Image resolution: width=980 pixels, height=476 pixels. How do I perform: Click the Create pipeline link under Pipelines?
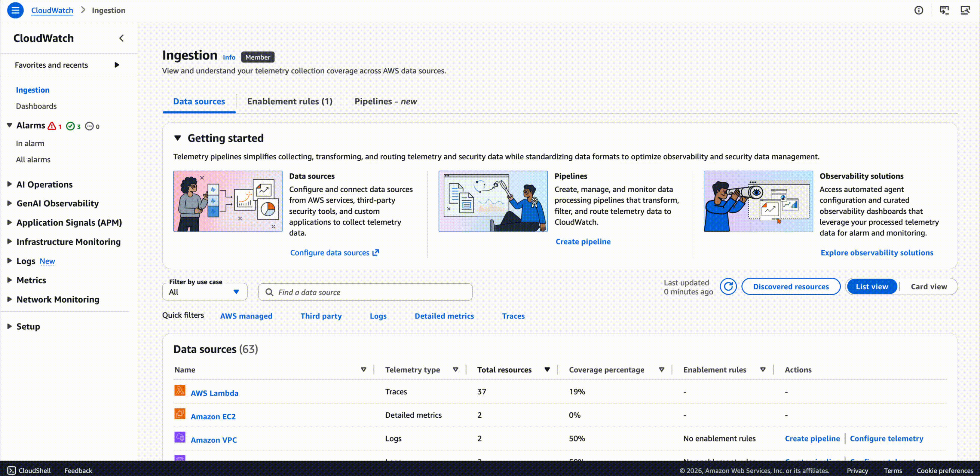(583, 241)
